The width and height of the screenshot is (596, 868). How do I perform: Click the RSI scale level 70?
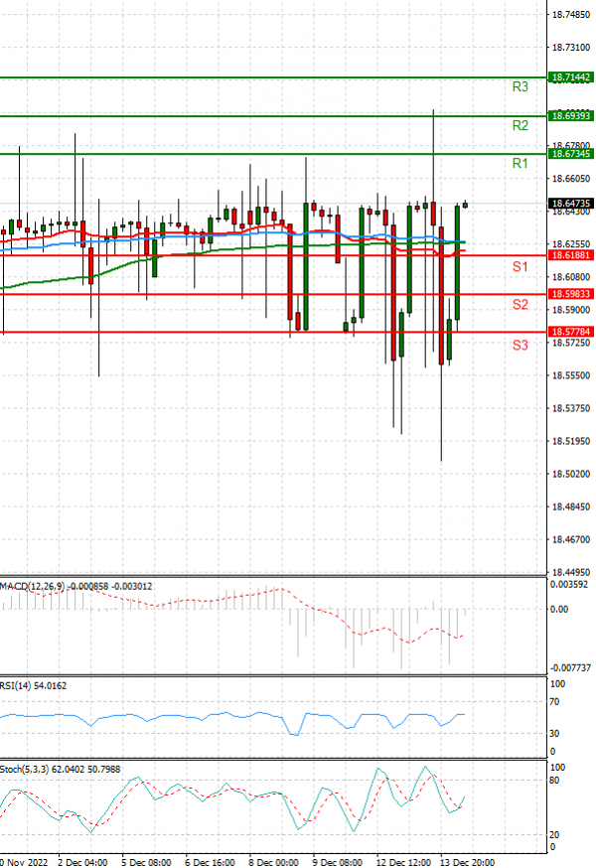coord(554,702)
